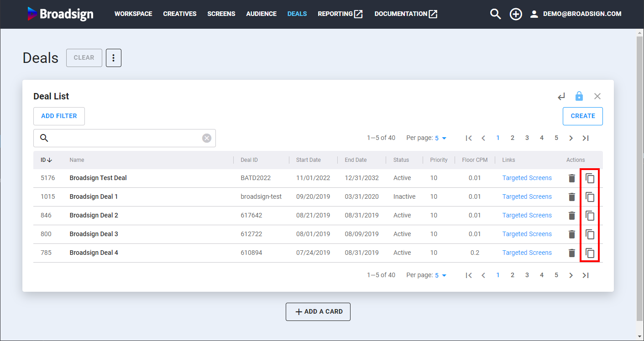
Task: Sort by Status column header
Action: (x=401, y=160)
